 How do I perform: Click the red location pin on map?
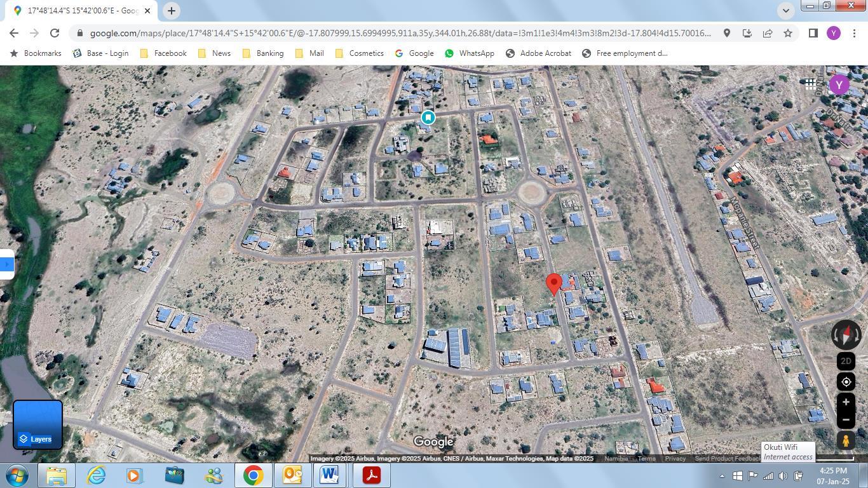tap(553, 283)
